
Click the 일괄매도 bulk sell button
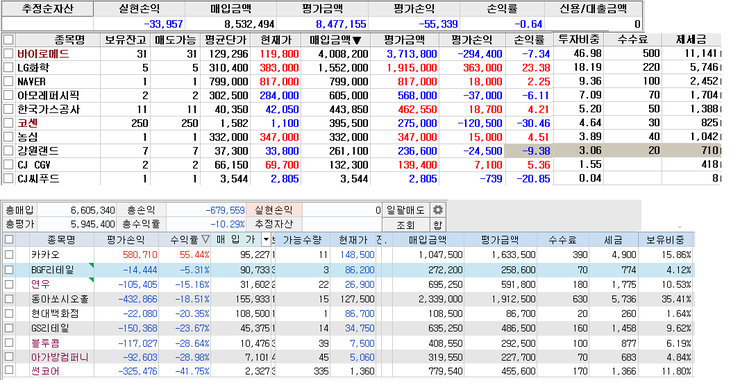point(406,210)
